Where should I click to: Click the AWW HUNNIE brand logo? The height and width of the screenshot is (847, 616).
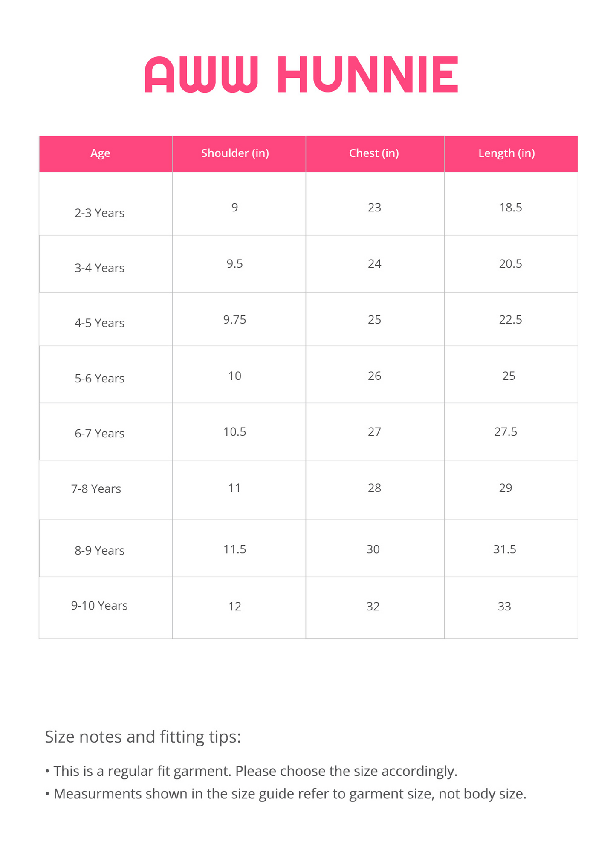click(301, 75)
